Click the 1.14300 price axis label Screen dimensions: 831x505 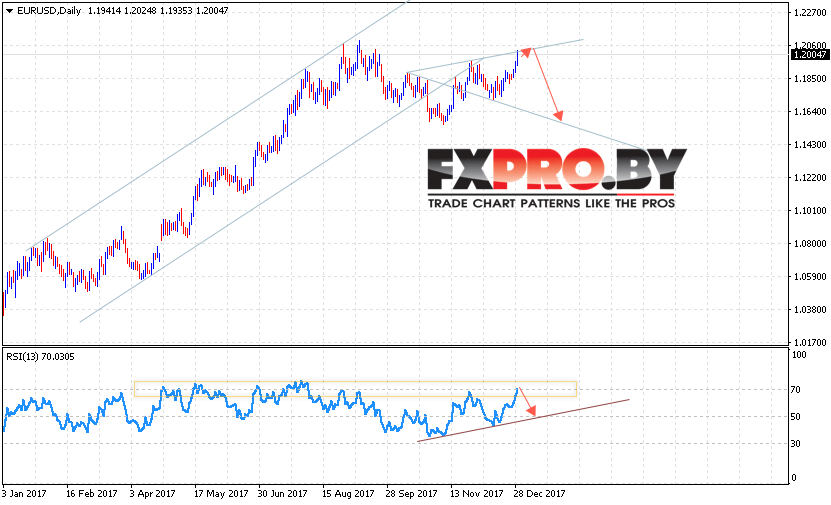coord(810,145)
